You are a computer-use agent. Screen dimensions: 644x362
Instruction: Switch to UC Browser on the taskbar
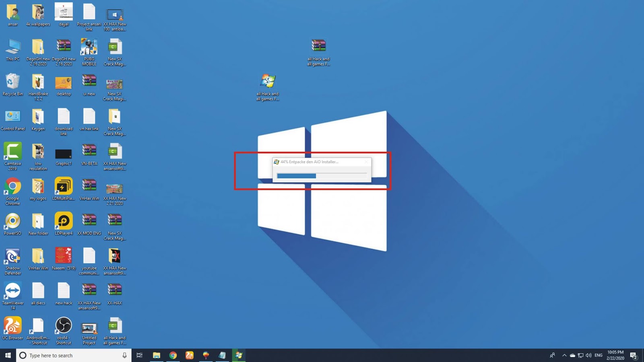(x=190, y=355)
